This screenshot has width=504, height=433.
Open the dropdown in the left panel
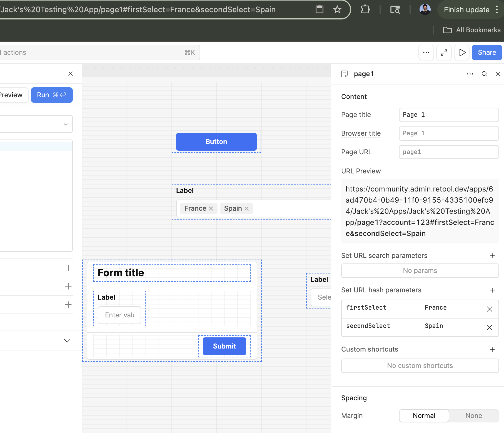click(66, 124)
